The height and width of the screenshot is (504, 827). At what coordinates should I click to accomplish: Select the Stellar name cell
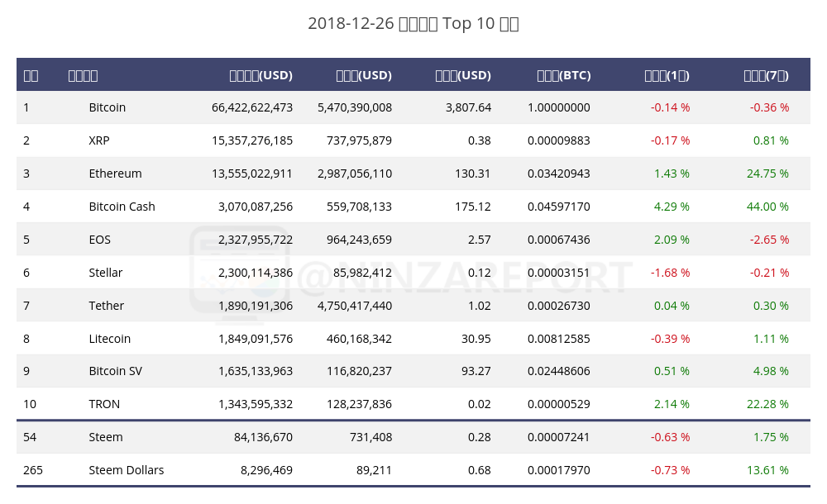[x=106, y=273]
